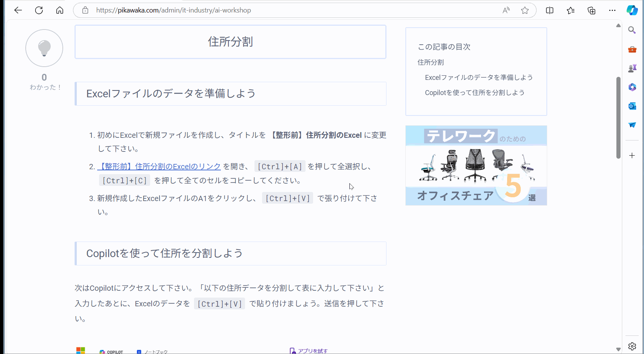Click the address bar URL
The height and width of the screenshot is (354, 644).
click(x=174, y=10)
